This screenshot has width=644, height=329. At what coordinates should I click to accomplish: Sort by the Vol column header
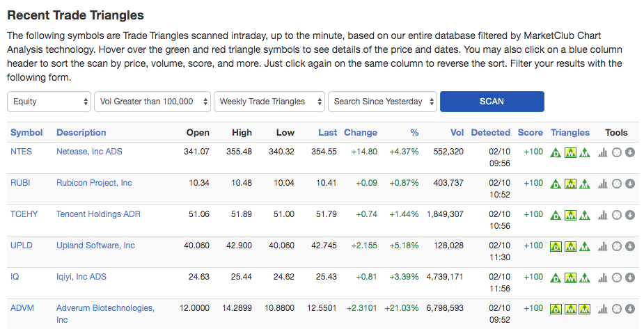[457, 132]
